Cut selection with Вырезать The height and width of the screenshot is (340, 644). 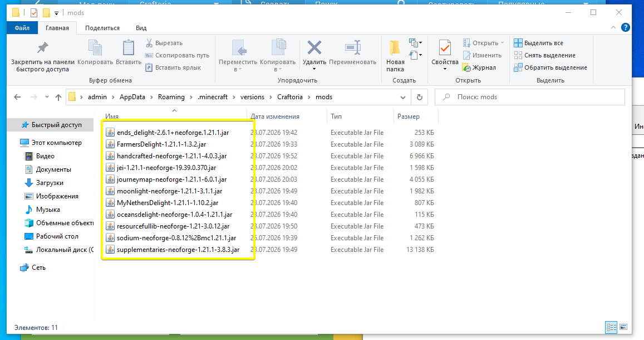pyautogui.click(x=164, y=43)
